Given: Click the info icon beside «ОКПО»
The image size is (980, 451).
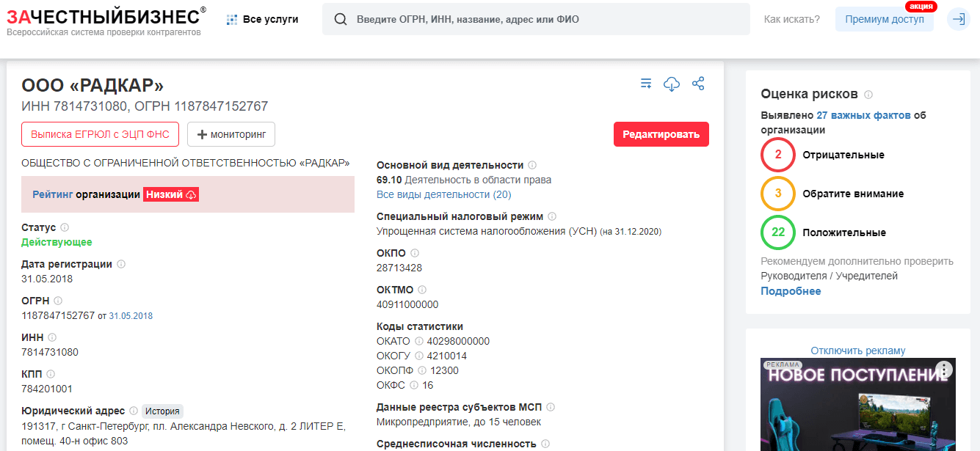Looking at the screenshot, I should [415, 252].
